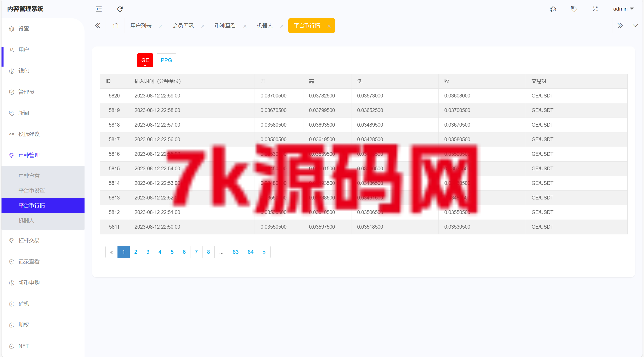Click close value 0.03530500 in row 5811
Viewport: 644px width, 357px height.
point(457,227)
